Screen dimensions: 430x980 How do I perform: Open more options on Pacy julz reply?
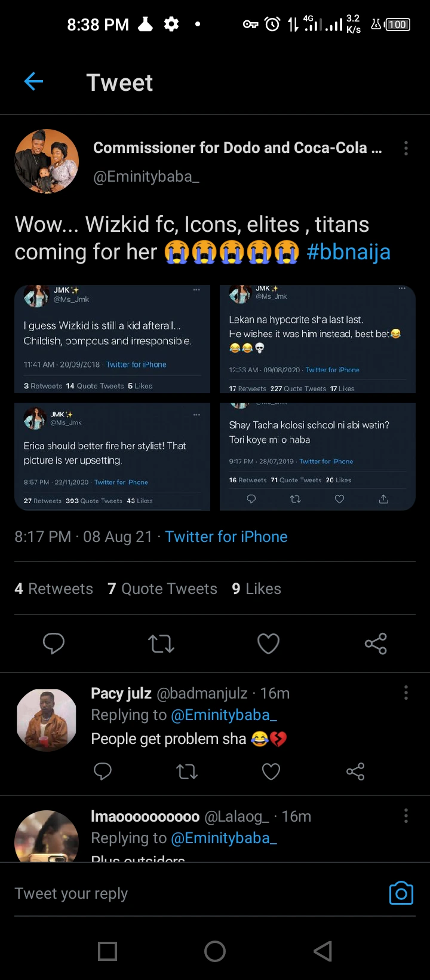pyautogui.click(x=406, y=693)
